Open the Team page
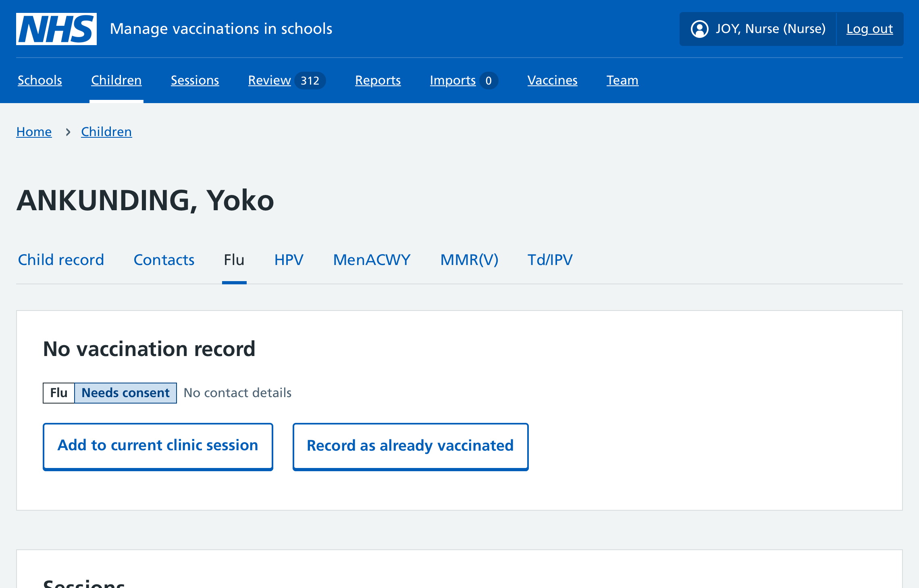Viewport: 919px width, 588px height. pyautogui.click(x=623, y=80)
